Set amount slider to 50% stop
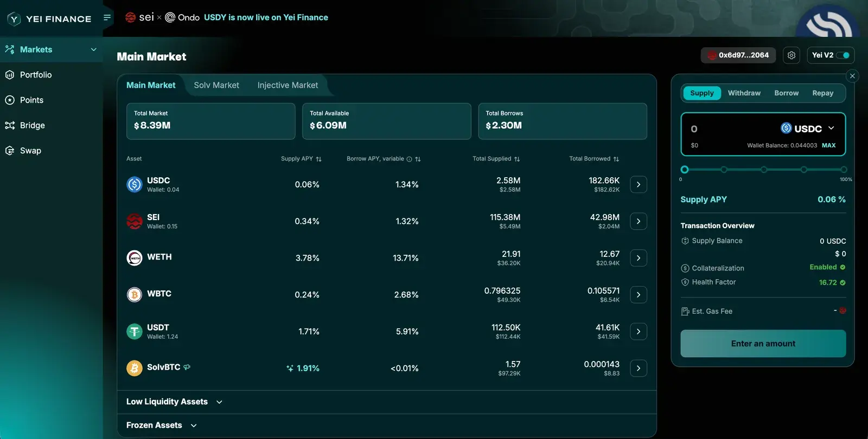This screenshot has height=439, width=868. point(764,170)
